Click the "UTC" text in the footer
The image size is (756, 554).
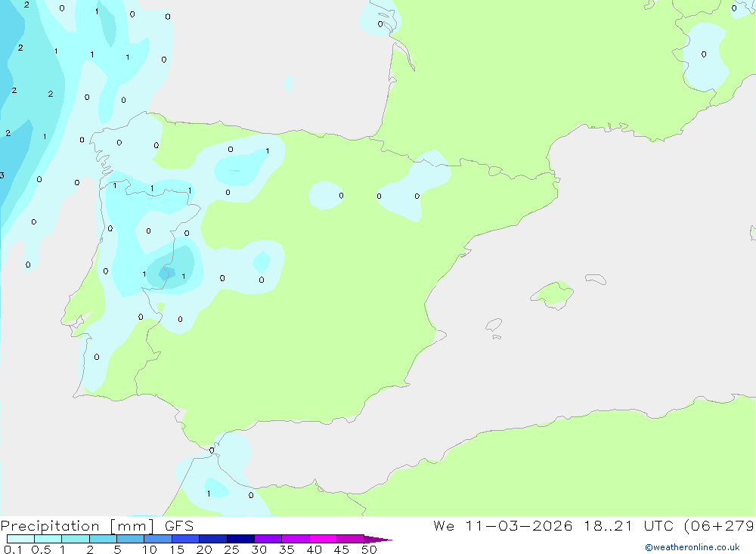click(658, 525)
